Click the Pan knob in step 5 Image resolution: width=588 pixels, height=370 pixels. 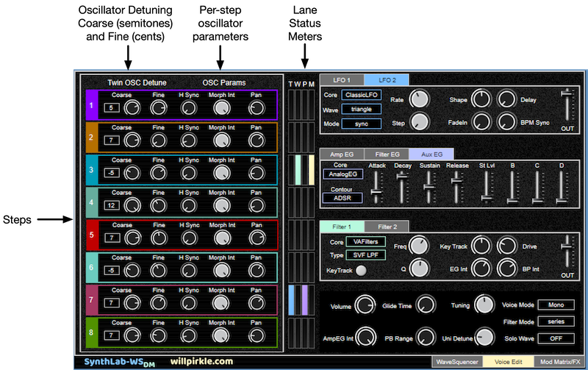257,238
